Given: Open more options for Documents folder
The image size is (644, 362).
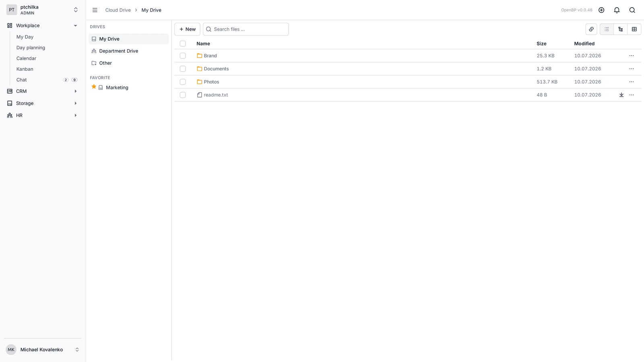Looking at the screenshot, I should 632,69.
